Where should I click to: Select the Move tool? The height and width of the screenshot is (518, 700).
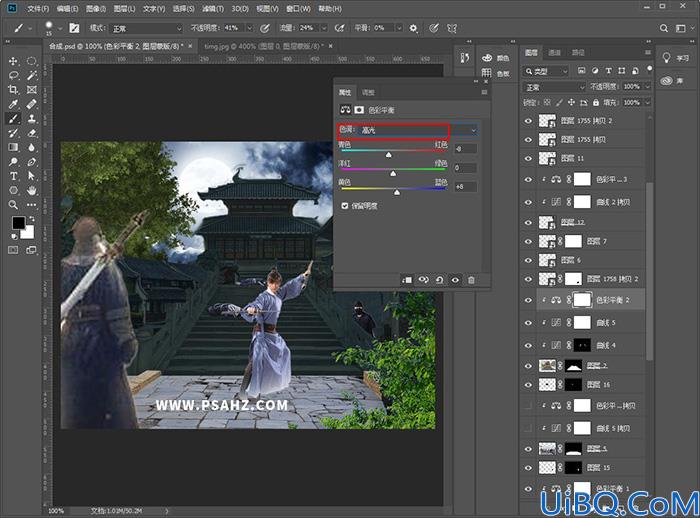[x=13, y=61]
